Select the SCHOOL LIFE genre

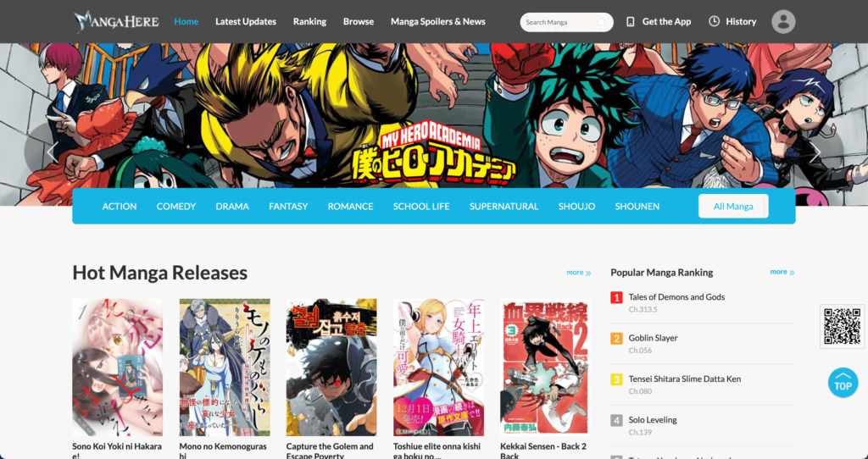click(x=421, y=207)
